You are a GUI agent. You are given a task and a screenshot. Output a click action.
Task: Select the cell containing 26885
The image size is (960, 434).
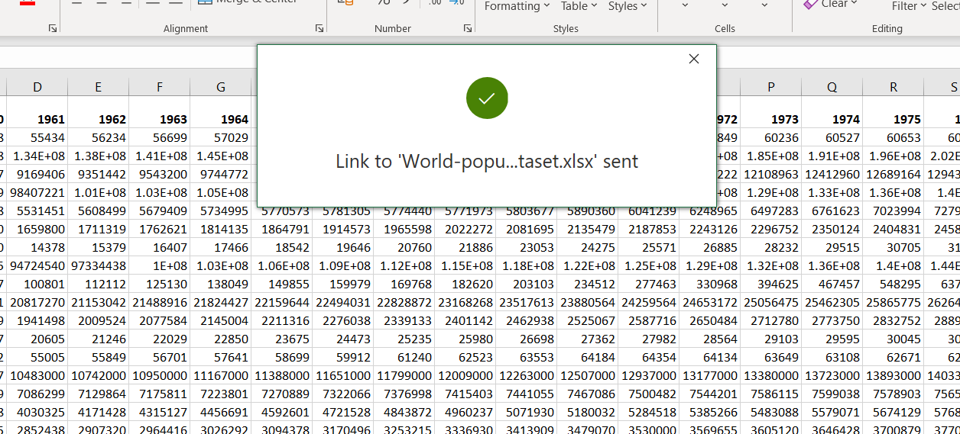tap(710, 248)
